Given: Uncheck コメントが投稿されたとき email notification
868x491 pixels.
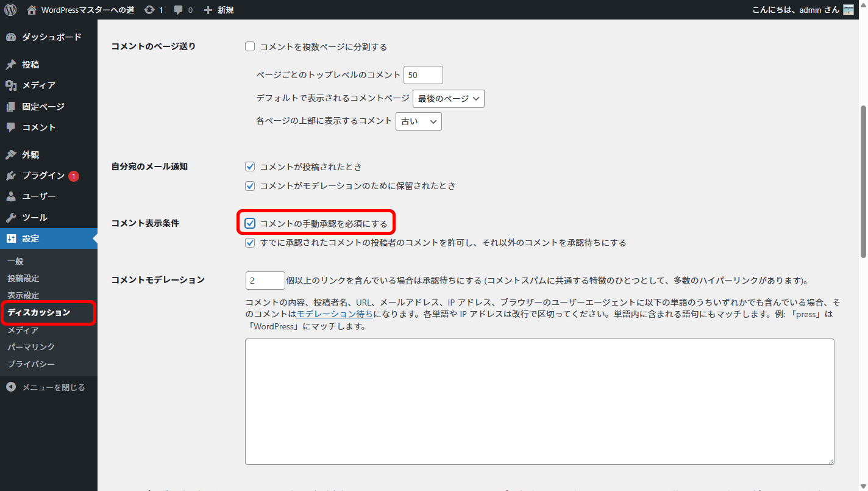Looking at the screenshot, I should click(250, 167).
